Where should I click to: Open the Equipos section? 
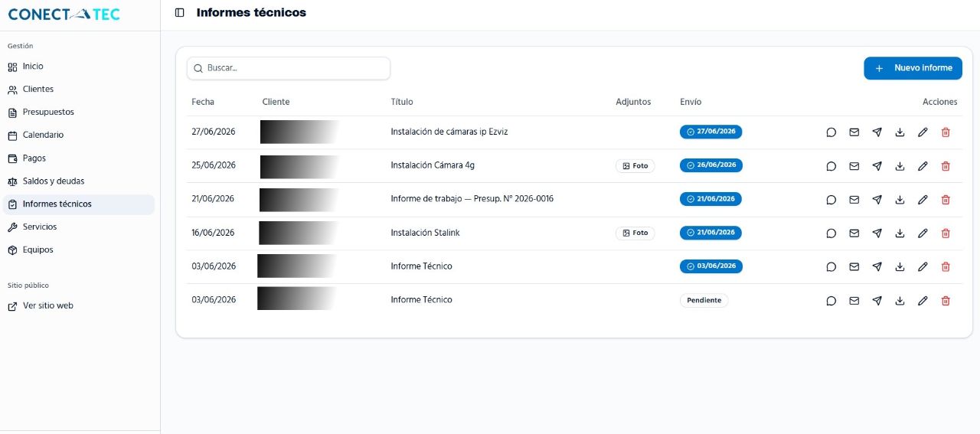(80, 250)
